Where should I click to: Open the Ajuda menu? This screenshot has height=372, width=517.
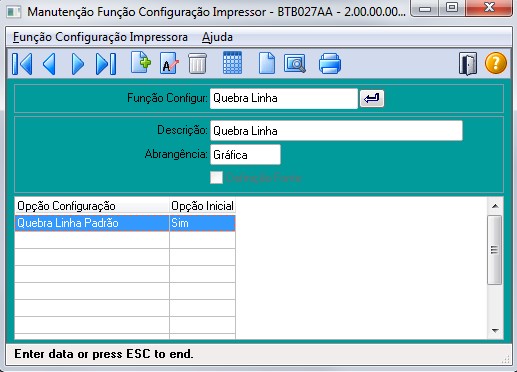click(x=217, y=37)
